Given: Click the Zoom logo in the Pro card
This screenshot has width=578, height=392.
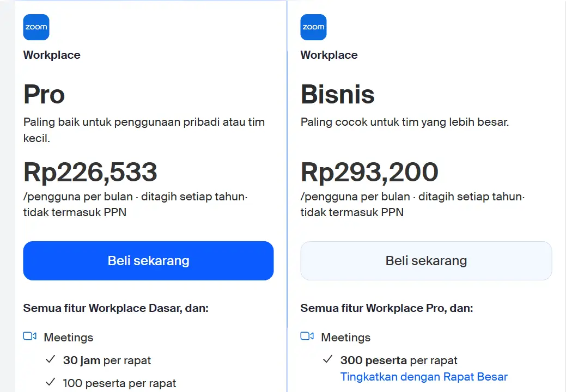Looking at the screenshot, I should (x=36, y=27).
